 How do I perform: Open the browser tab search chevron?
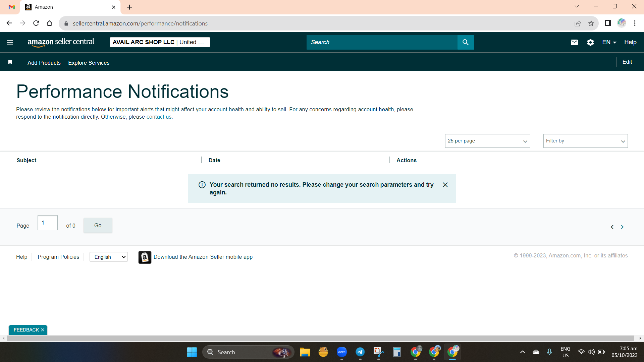pos(577,6)
